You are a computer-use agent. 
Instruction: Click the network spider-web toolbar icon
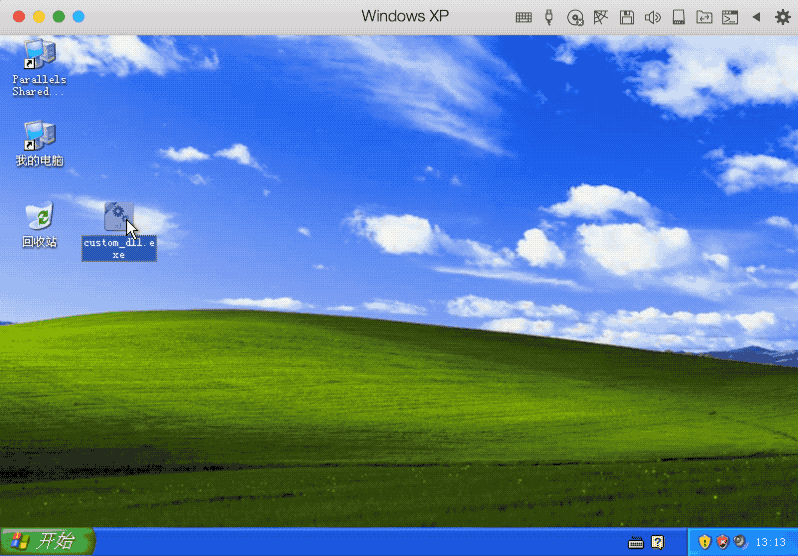[x=601, y=17]
